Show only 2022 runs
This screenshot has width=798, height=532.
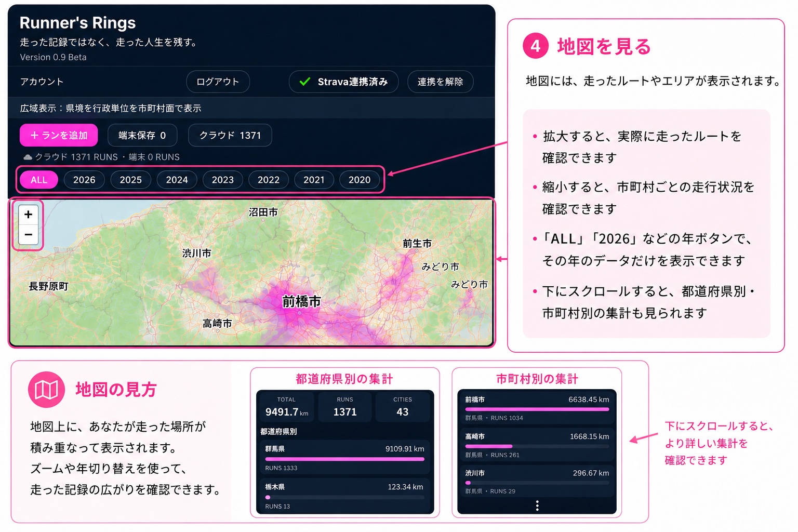coord(269,180)
